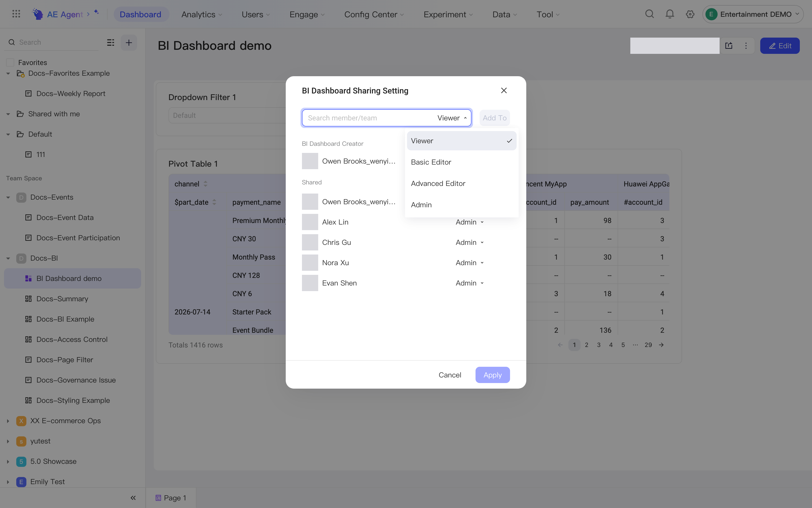Image resolution: width=812 pixels, height=508 pixels.
Task: Click the share dashboard icon
Action: click(x=729, y=46)
